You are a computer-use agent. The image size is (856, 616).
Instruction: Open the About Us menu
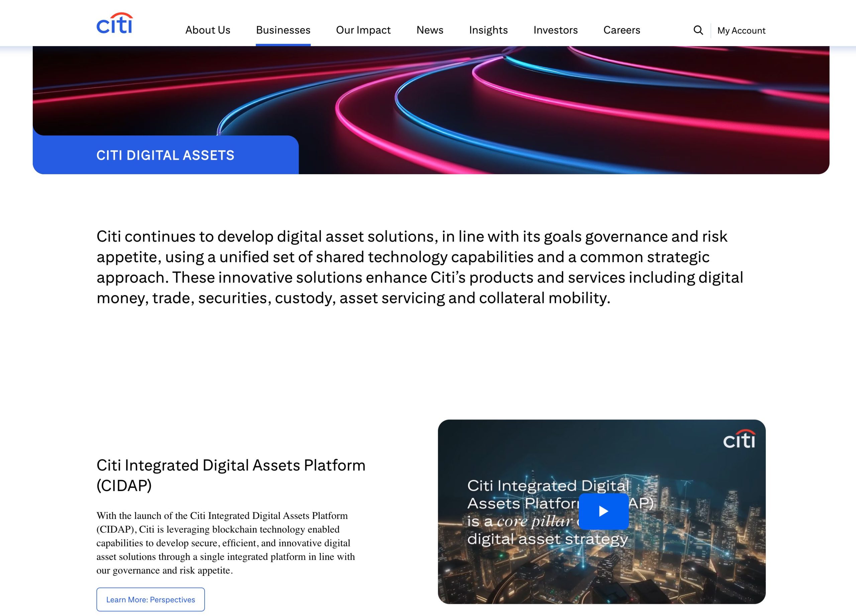point(208,30)
